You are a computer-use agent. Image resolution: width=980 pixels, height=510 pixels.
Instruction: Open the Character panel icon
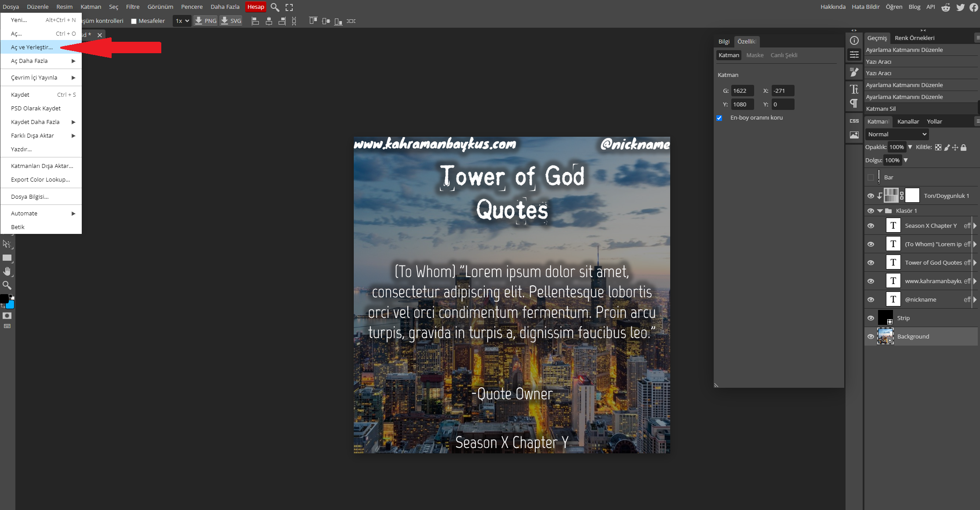854,90
